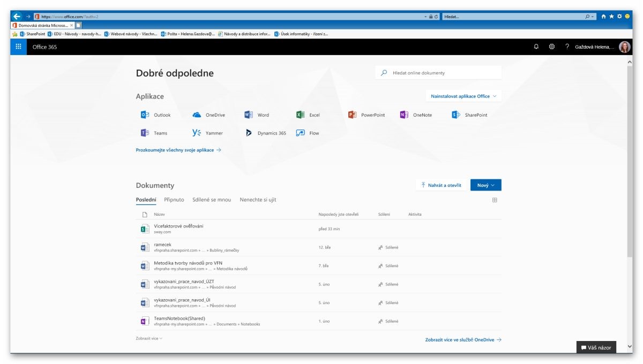Open the ramecek document

162,245
